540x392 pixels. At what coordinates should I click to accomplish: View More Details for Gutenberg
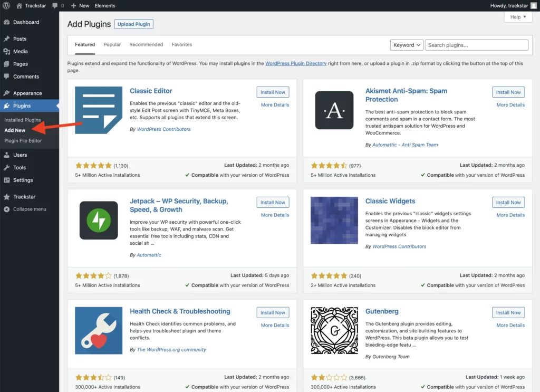510,325
